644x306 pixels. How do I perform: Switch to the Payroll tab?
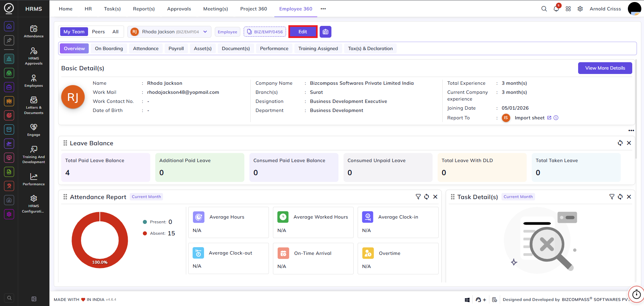(176, 48)
